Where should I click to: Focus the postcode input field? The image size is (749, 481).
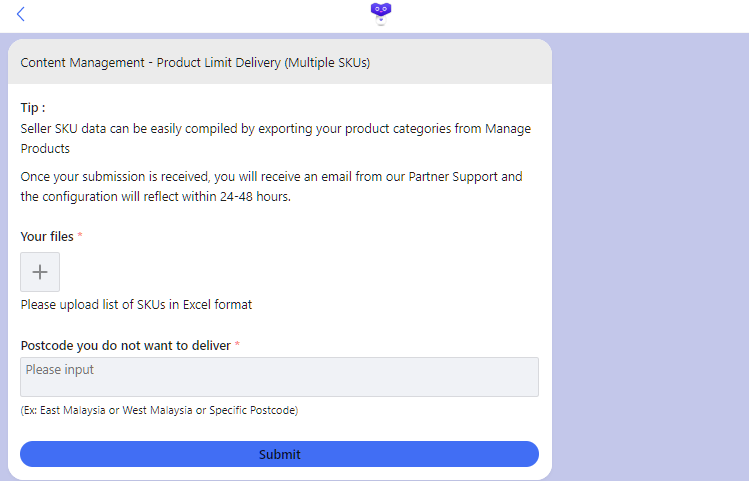[x=279, y=377]
